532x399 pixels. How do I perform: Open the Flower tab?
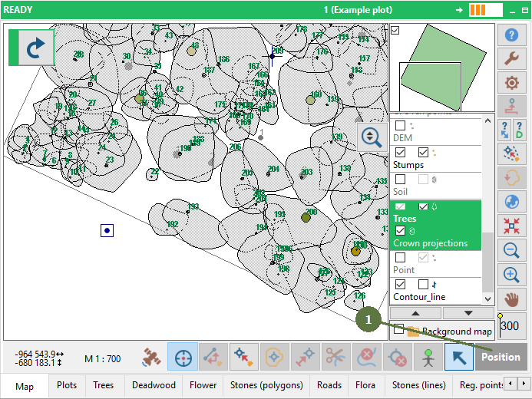click(x=203, y=385)
